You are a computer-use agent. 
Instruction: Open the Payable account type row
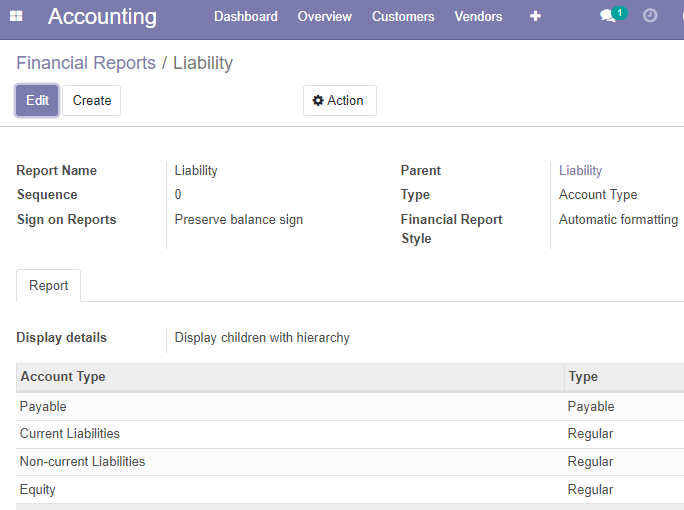(350, 407)
